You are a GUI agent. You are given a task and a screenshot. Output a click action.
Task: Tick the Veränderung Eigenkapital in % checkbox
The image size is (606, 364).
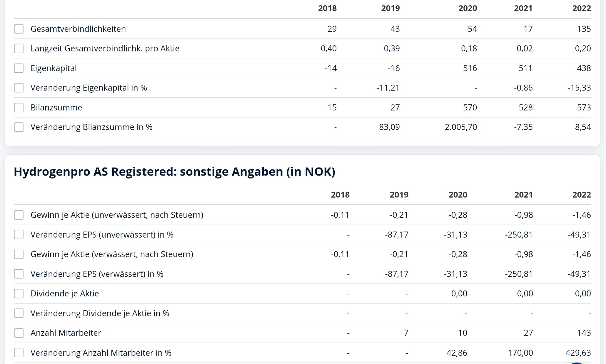(19, 88)
